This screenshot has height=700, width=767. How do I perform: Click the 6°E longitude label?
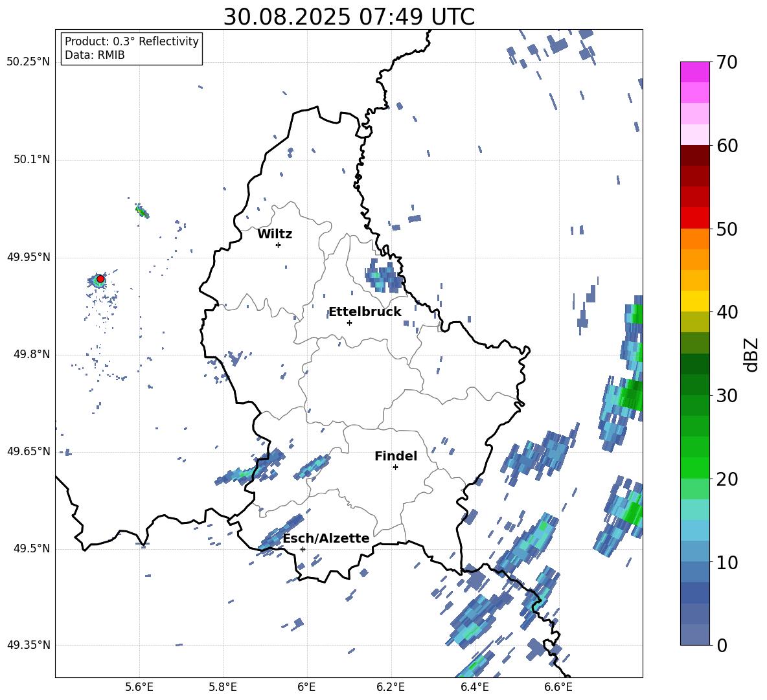coord(306,687)
